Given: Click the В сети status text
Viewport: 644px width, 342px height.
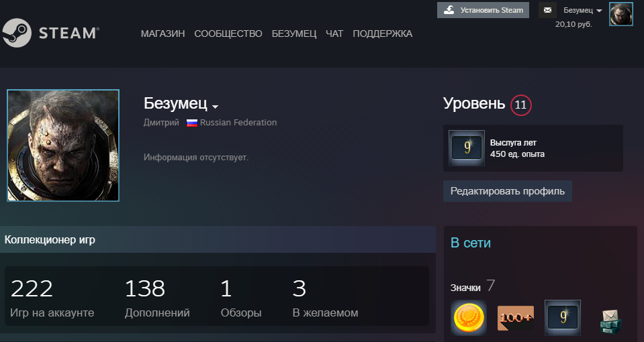Looking at the screenshot, I should point(471,243).
